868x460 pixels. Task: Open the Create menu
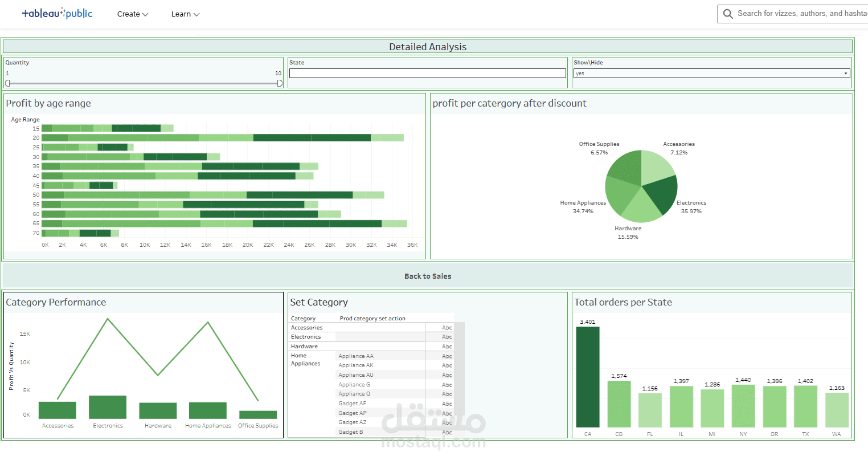tap(133, 14)
